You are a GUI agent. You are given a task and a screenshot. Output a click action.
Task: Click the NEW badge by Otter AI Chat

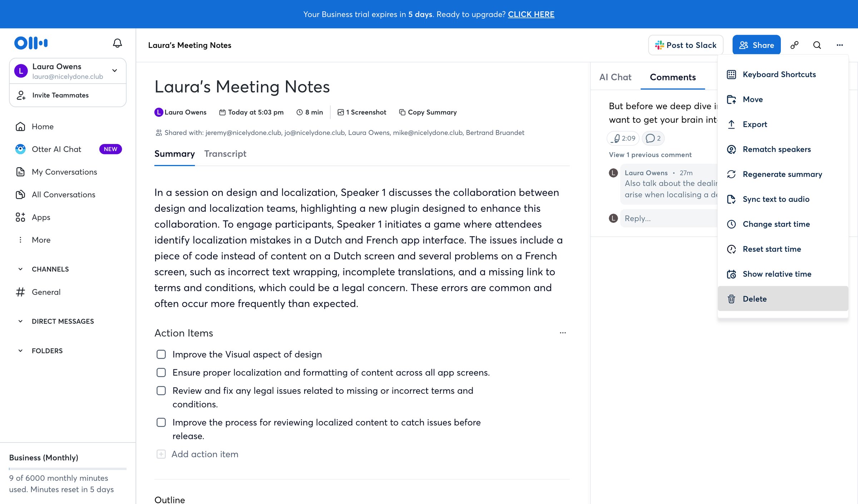pyautogui.click(x=110, y=149)
